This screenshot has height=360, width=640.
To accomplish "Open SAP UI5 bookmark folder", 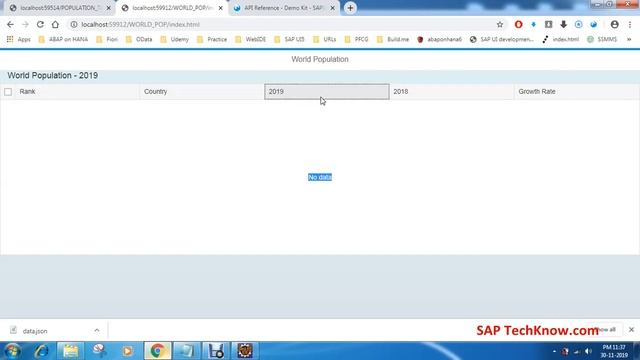I will click(289, 39).
